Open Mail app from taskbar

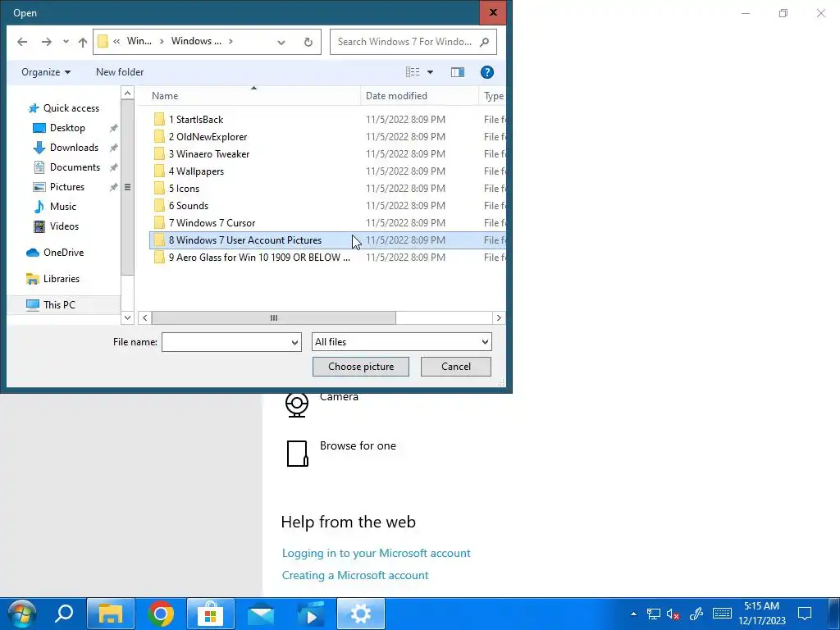pyautogui.click(x=261, y=614)
